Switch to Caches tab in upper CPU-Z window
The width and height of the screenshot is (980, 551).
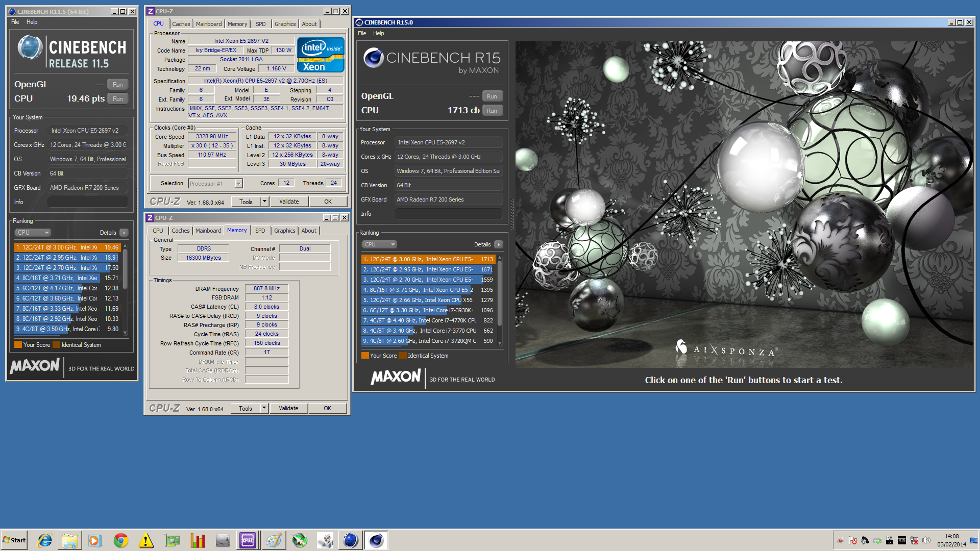pos(181,24)
